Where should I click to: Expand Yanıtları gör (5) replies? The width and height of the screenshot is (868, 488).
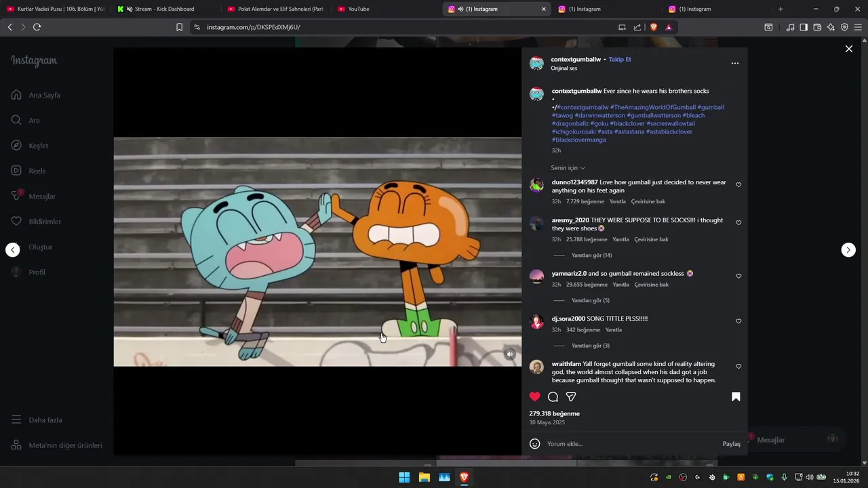590,300
